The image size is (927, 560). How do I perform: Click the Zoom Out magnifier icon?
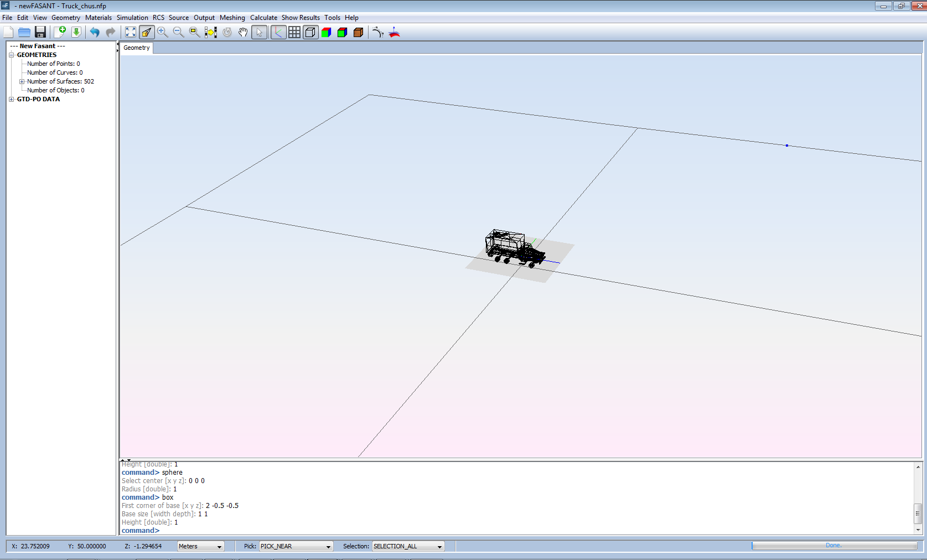178,32
